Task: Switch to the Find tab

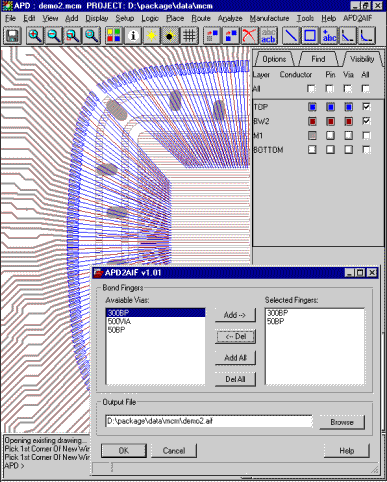Action: pos(318,59)
